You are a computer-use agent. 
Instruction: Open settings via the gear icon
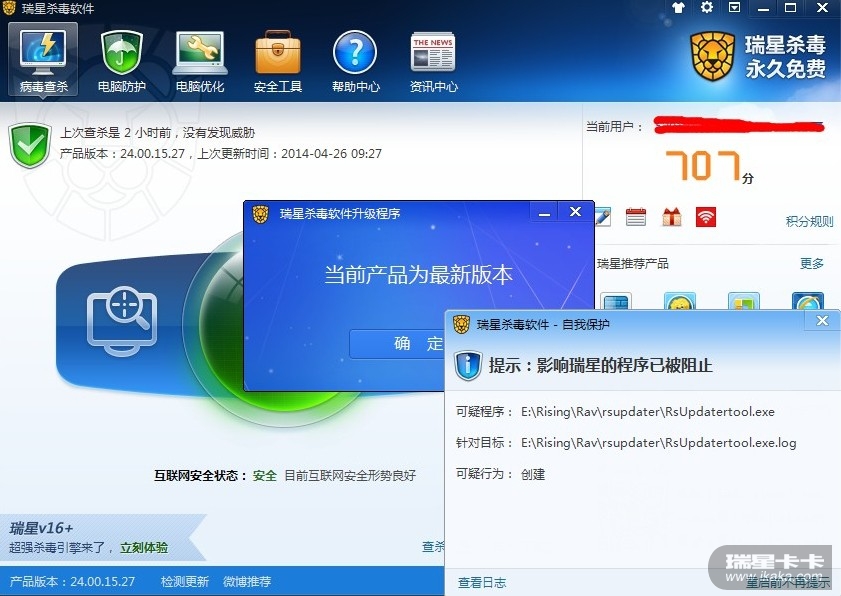click(x=707, y=8)
